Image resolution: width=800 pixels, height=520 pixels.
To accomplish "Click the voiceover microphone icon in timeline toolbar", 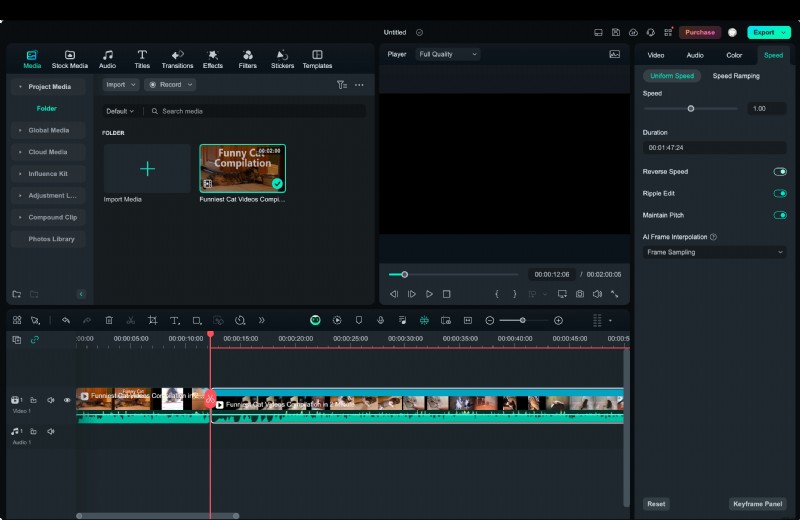I will 380,320.
